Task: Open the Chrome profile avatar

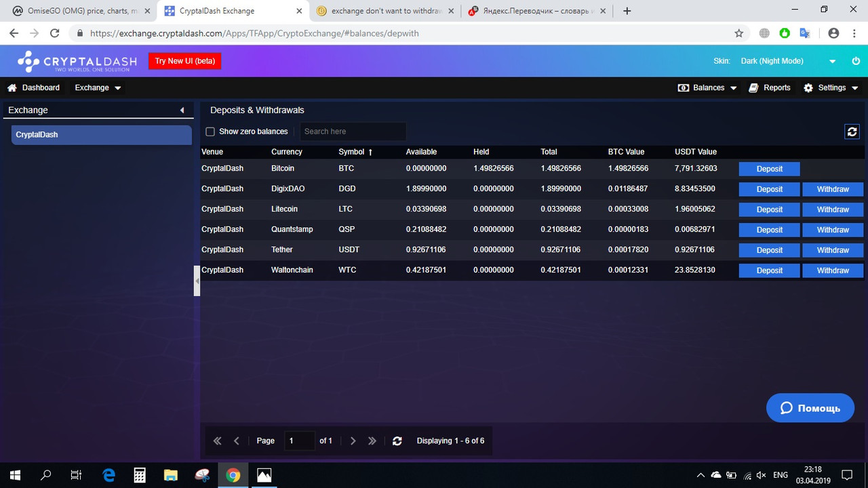Action: pos(834,33)
